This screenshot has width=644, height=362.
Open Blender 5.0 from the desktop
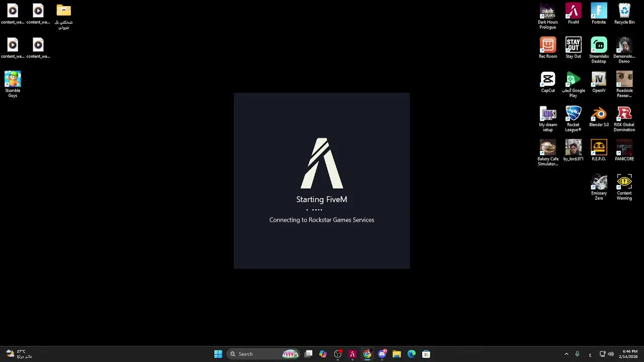pyautogui.click(x=599, y=116)
